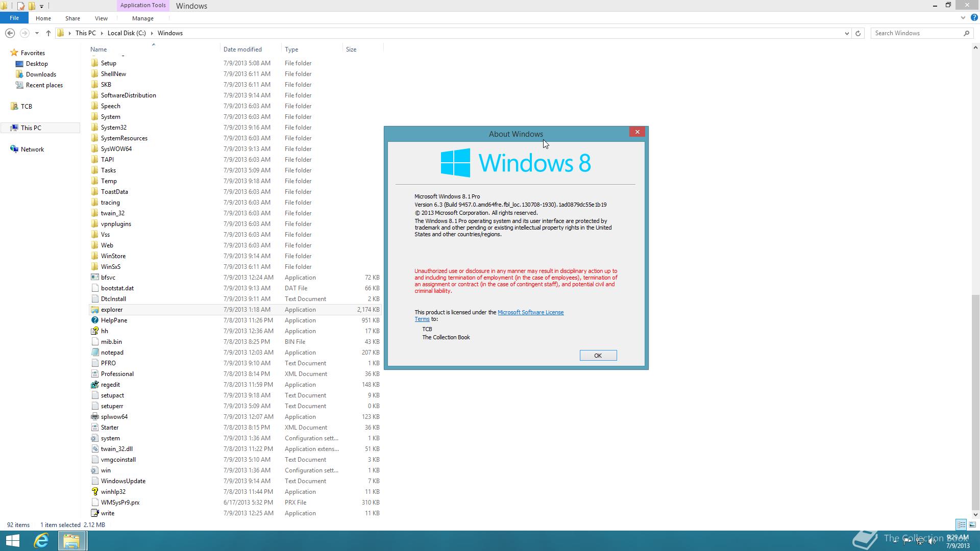This screenshot has width=980, height=551.
Task: Open Recent locations dropdown arrow
Action: pyautogui.click(x=37, y=33)
